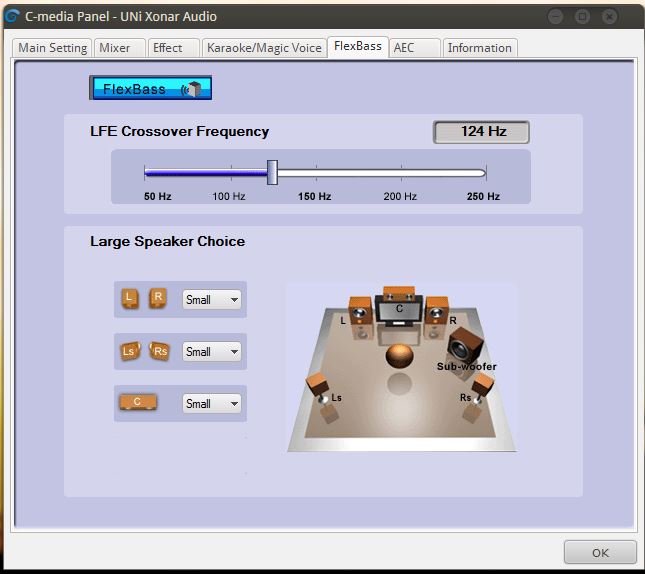
Task: Click the 124 Hz frequency value box
Action: click(x=481, y=132)
